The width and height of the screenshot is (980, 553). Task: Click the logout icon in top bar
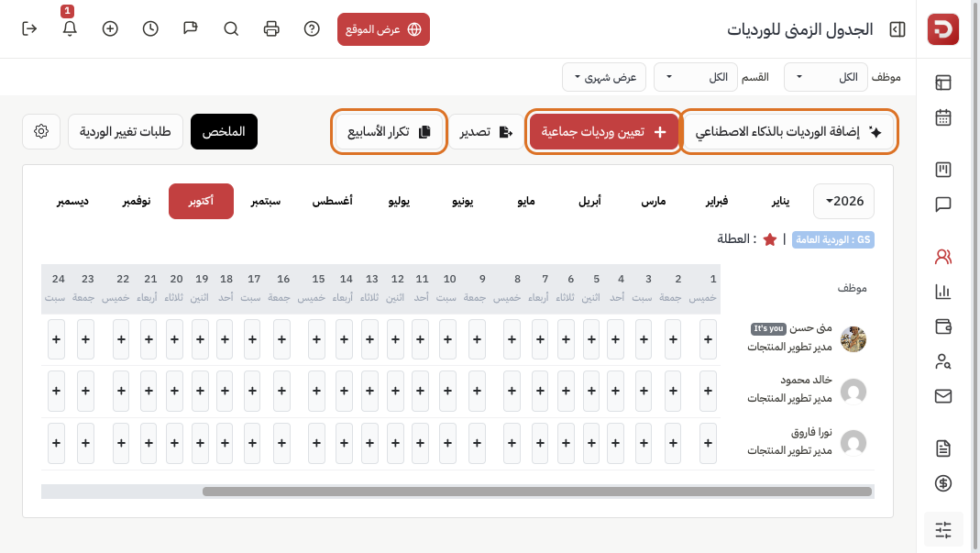[x=29, y=28]
